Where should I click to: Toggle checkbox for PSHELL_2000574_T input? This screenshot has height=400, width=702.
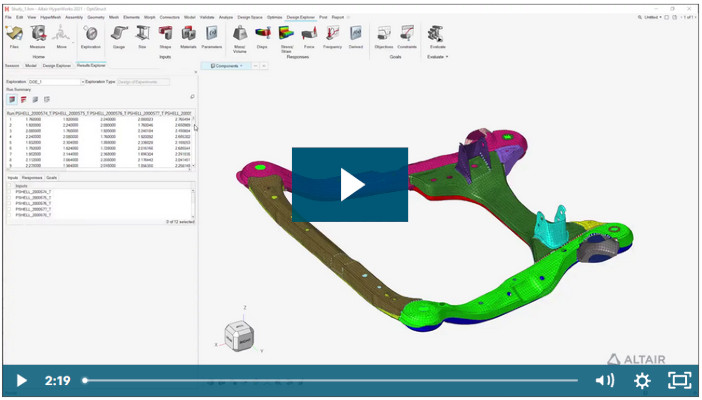coord(10,192)
